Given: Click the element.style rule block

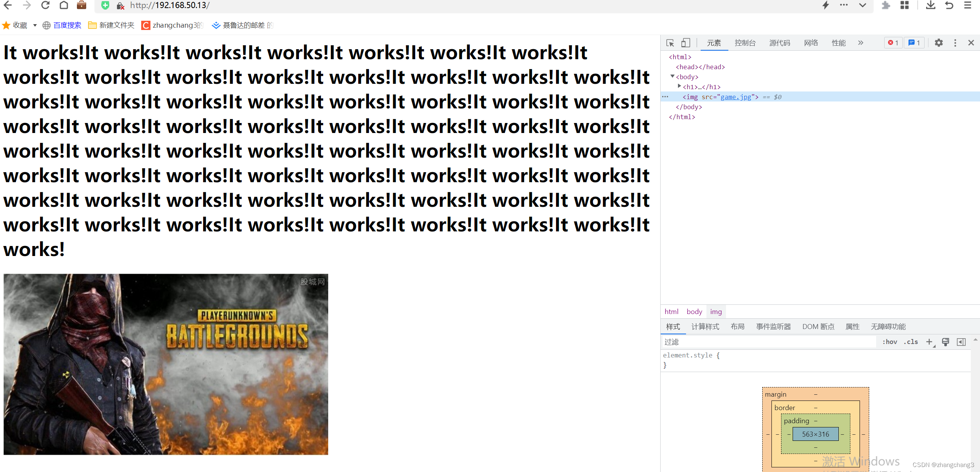Looking at the screenshot, I should (x=816, y=360).
